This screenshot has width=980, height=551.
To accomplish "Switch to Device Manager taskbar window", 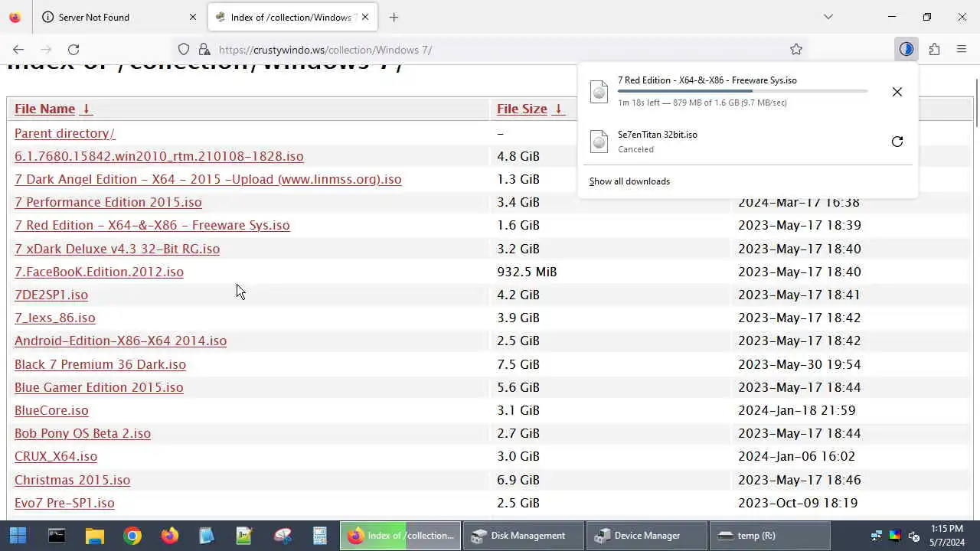I will [x=647, y=536].
